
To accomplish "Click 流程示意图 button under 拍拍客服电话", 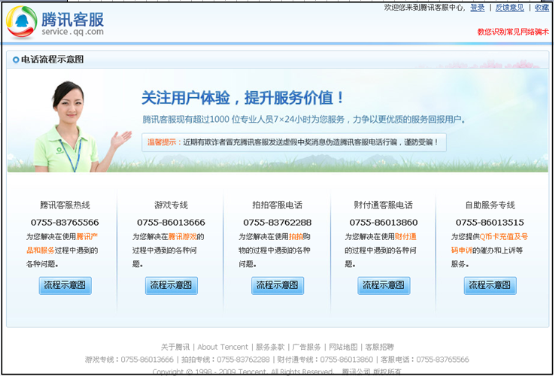I will (x=278, y=285).
